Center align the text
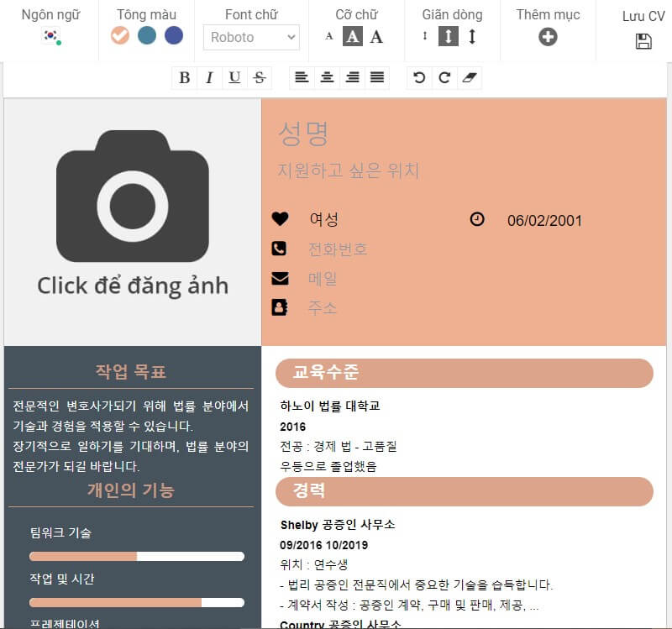The image size is (672, 629). [327, 78]
